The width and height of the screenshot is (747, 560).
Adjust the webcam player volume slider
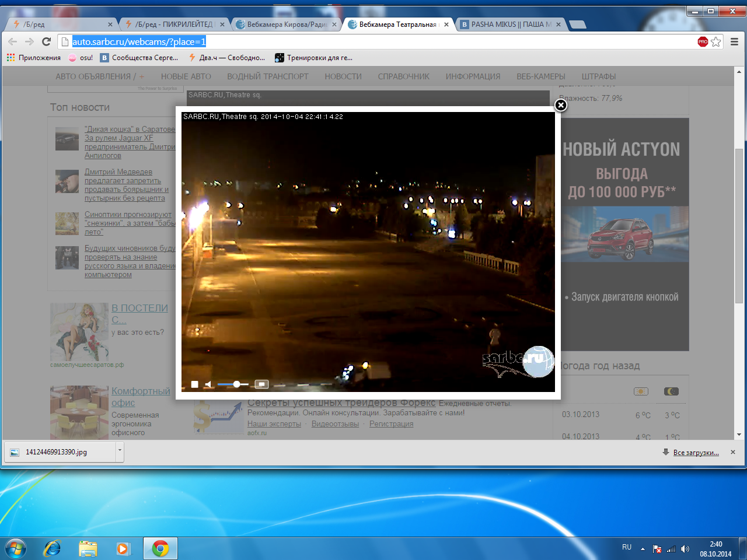233,384
